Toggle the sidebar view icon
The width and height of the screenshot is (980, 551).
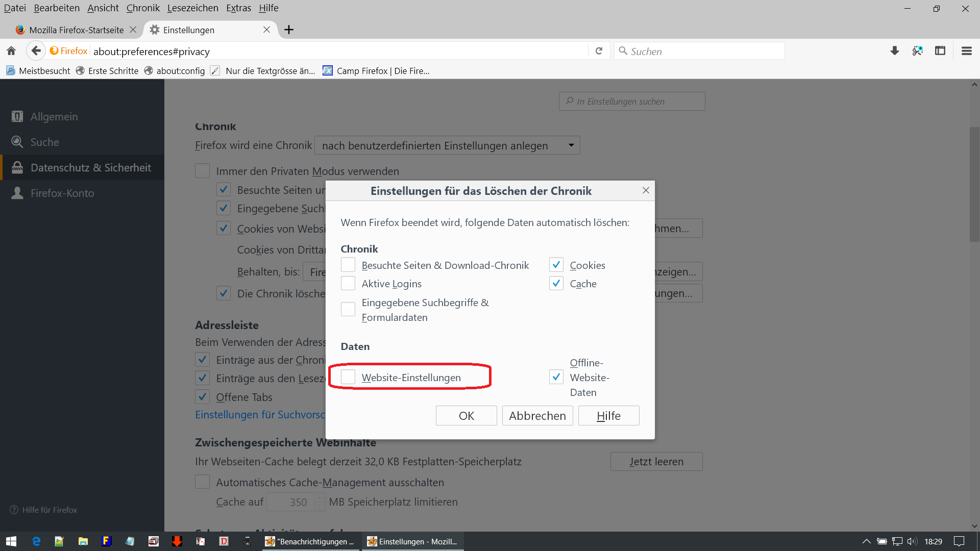tap(940, 51)
